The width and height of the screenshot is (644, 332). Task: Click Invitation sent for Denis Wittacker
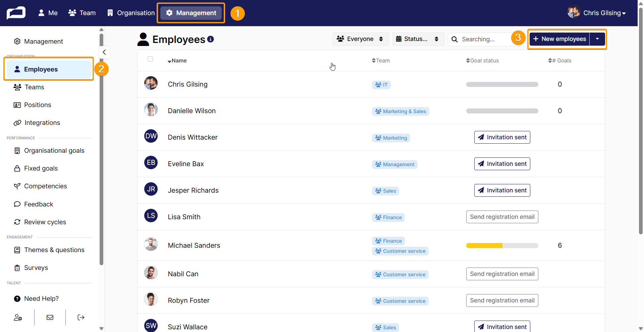pyautogui.click(x=502, y=137)
